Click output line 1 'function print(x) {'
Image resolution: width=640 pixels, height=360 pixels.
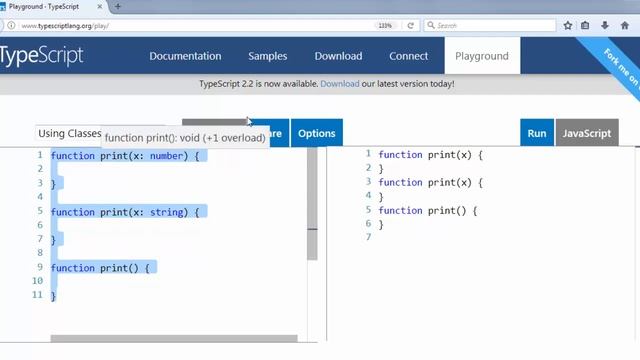click(x=431, y=155)
